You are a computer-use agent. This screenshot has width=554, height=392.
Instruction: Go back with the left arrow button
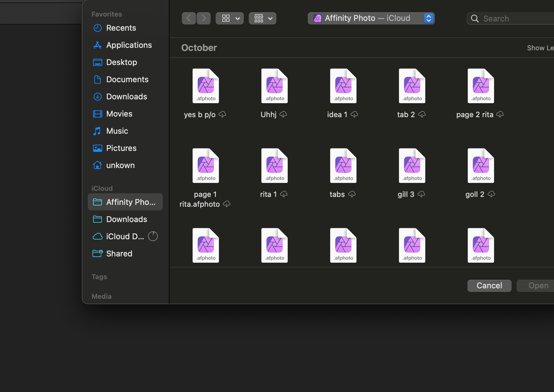coord(189,18)
